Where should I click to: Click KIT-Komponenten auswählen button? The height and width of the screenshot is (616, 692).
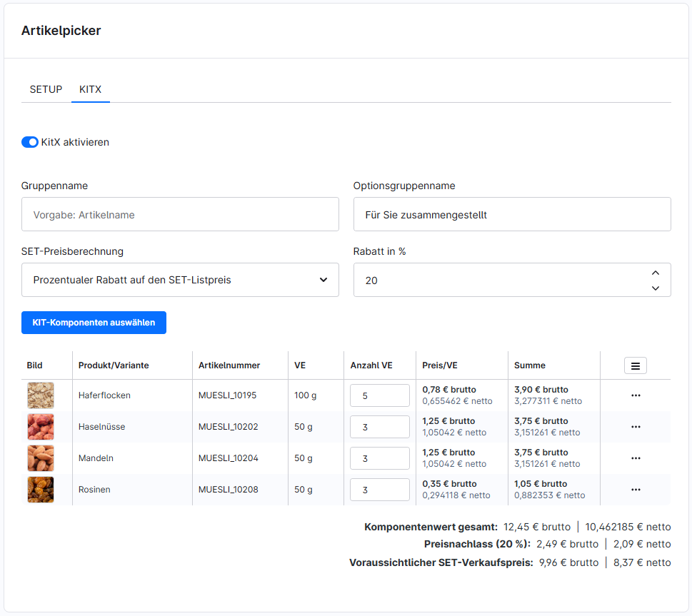pyautogui.click(x=94, y=323)
